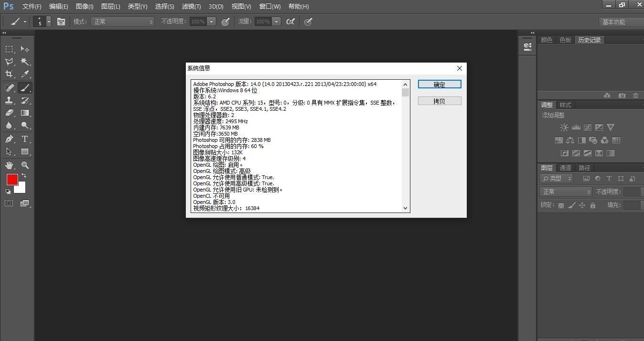Select the Crop tool in the toolbar
Image resolution: width=644 pixels, height=341 pixels.
(9, 74)
